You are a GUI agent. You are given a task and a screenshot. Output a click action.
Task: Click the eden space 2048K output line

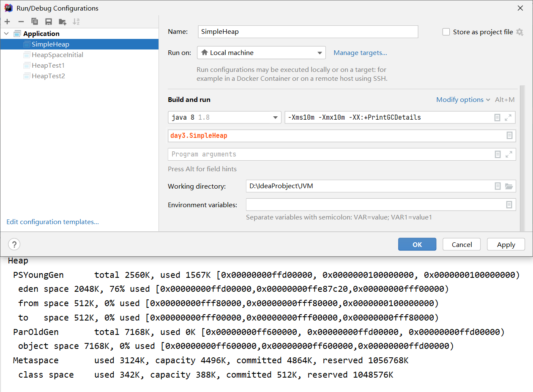[233, 289]
